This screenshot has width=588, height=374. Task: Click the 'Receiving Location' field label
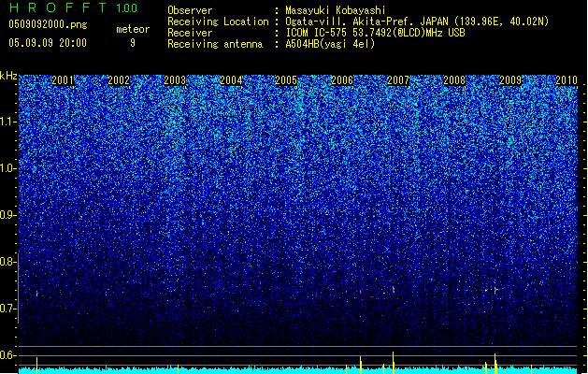pos(218,22)
